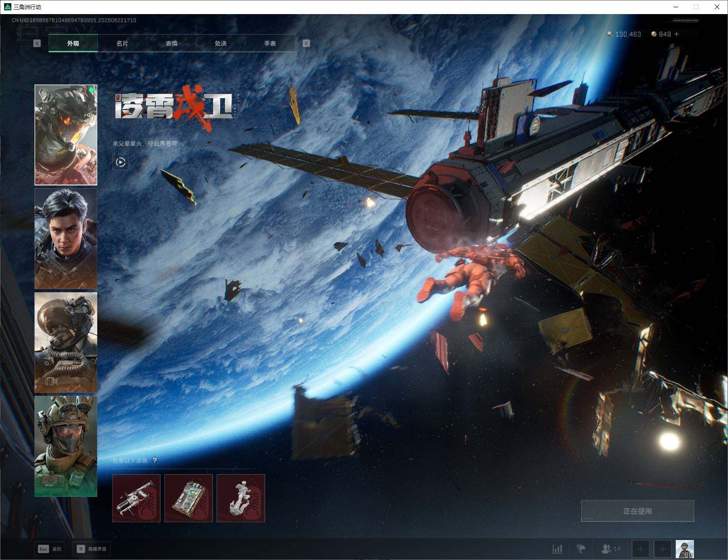Select the glowing armored helmet skin thumbnail
The width and height of the screenshot is (728, 560).
(x=66, y=135)
